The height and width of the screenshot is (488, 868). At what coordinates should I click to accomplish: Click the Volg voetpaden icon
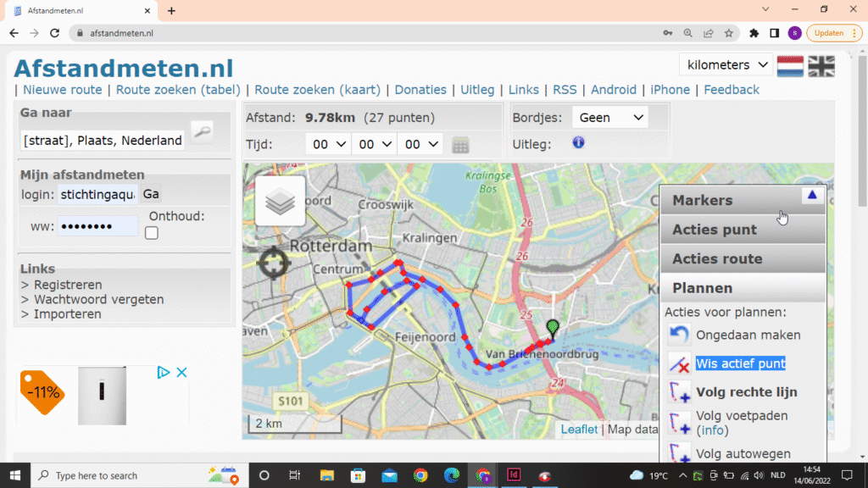(679, 423)
